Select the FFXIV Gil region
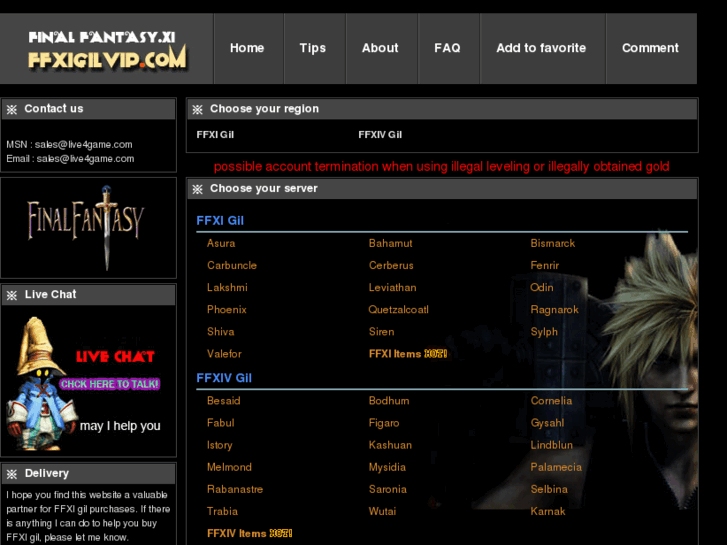This screenshot has height=545, width=727. (x=380, y=135)
